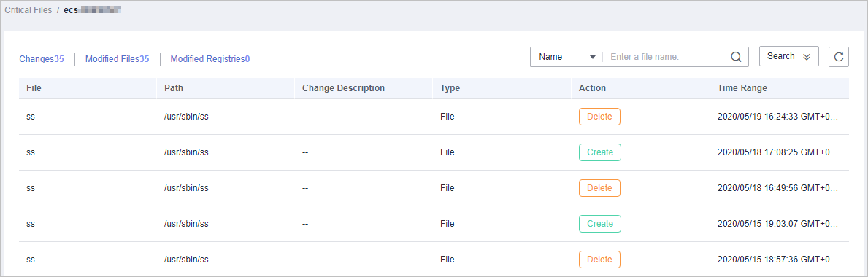Click the magnifier search icon
The width and height of the screenshot is (868, 277).
click(736, 57)
